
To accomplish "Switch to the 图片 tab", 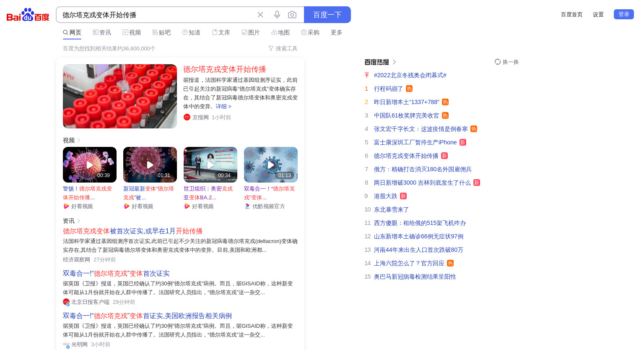I will point(251,32).
